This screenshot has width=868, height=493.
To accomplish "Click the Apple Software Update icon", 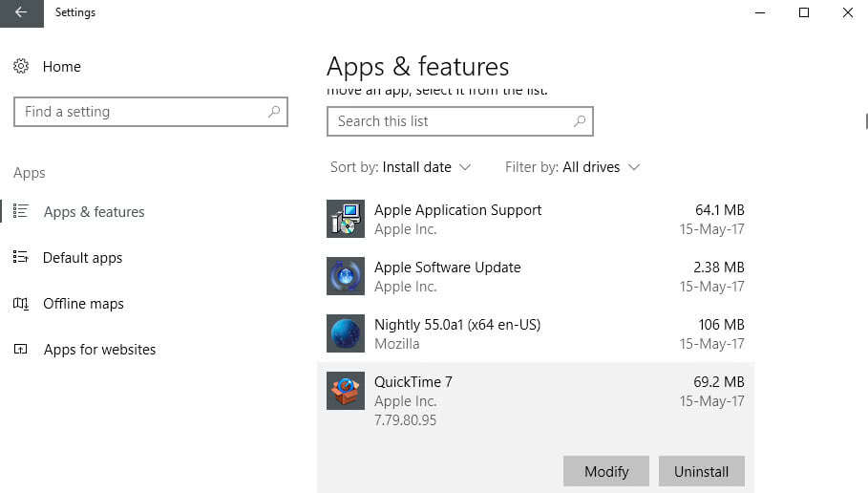I will (x=346, y=276).
